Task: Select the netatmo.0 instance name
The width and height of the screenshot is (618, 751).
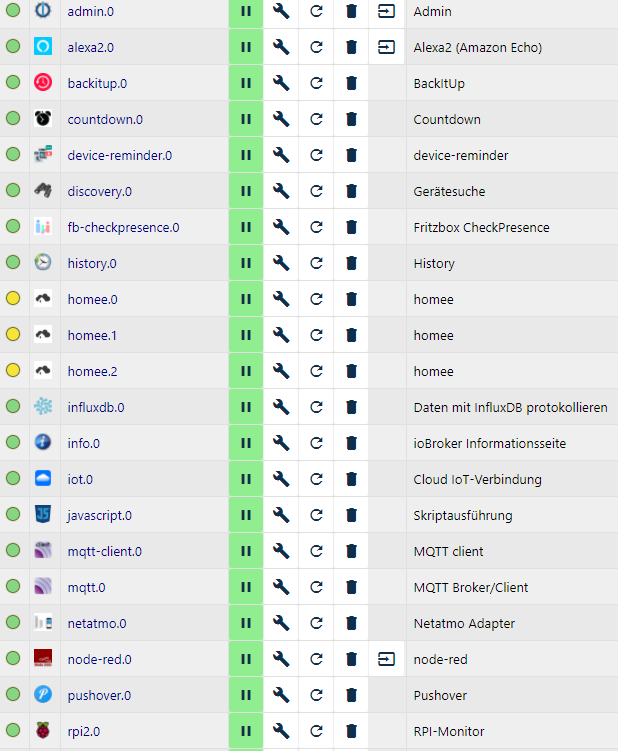Action: click(x=97, y=623)
